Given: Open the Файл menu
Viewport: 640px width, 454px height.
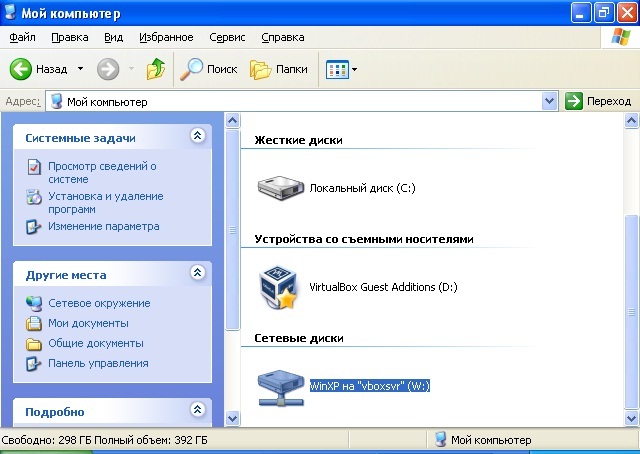Looking at the screenshot, I should pyautogui.click(x=22, y=37).
